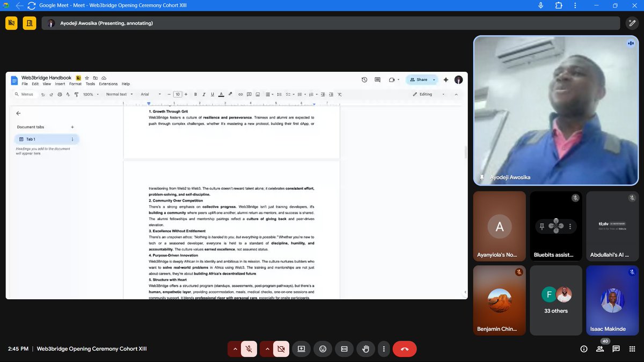Increase font size with the plus button
The width and height of the screenshot is (644, 362).
[186, 94]
